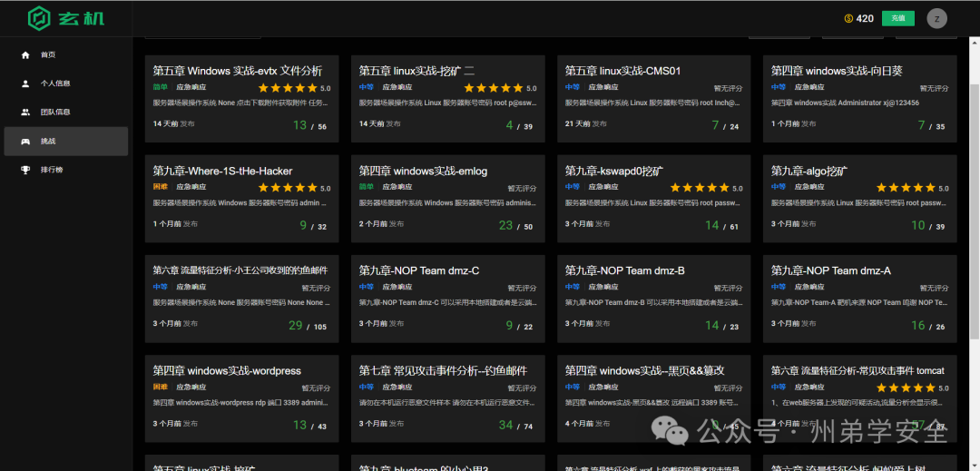
Task: Click the green 充值 button
Action: pyautogui.click(x=898, y=18)
